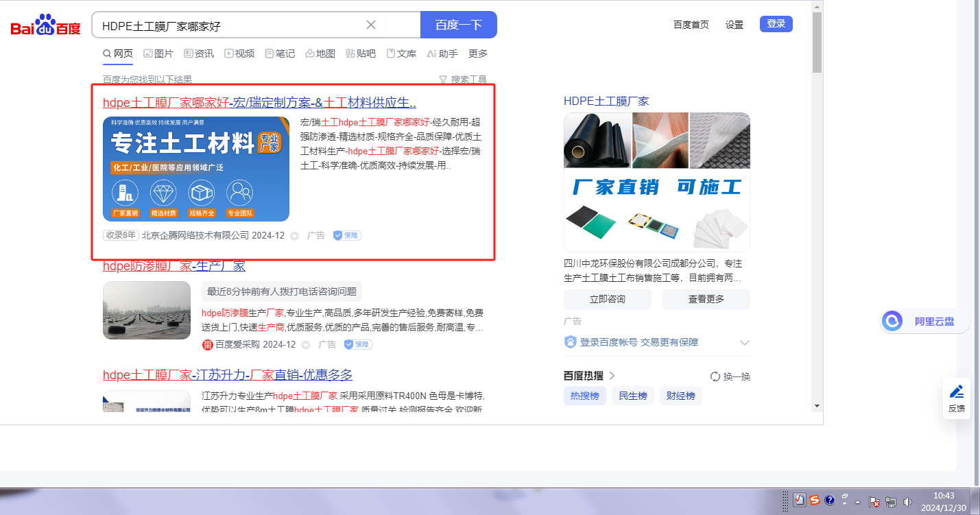Clear the search box with the X icon
Image resolution: width=980 pixels, height=515 pixels.
coord(371,25)
